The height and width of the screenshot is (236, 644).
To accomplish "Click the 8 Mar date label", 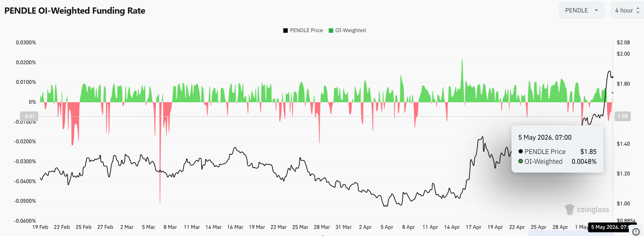I will [x=170, y=227].
